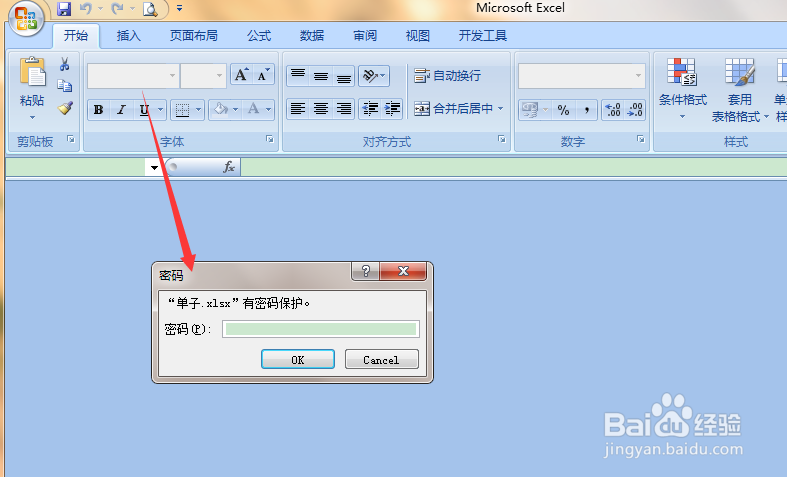The image size is (787, 477).
Task: Click the Paste (粘贴) clipboard icon
Action: [32, 72]
